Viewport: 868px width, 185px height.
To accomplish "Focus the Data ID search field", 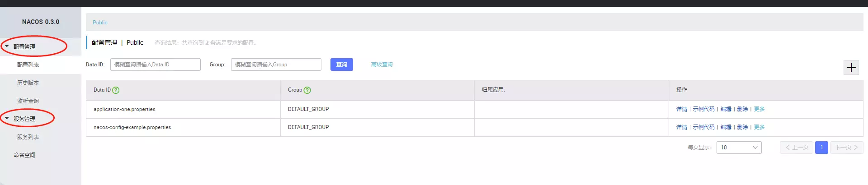I will tap(156, 65).
